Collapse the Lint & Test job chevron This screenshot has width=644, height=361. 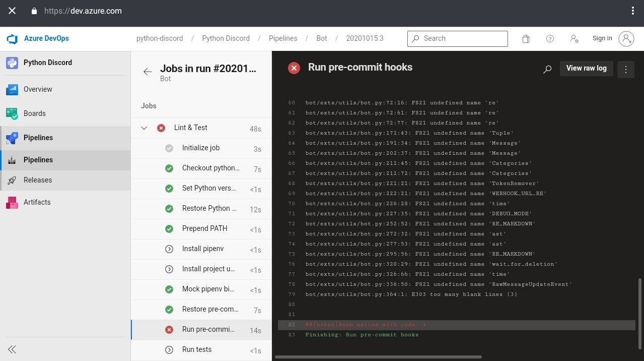[x=144, y=128]
